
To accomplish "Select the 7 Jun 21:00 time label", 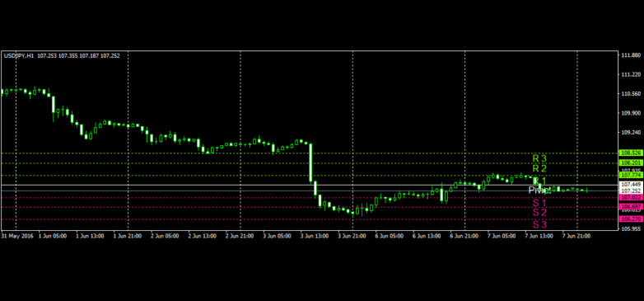I will [576, 236].
